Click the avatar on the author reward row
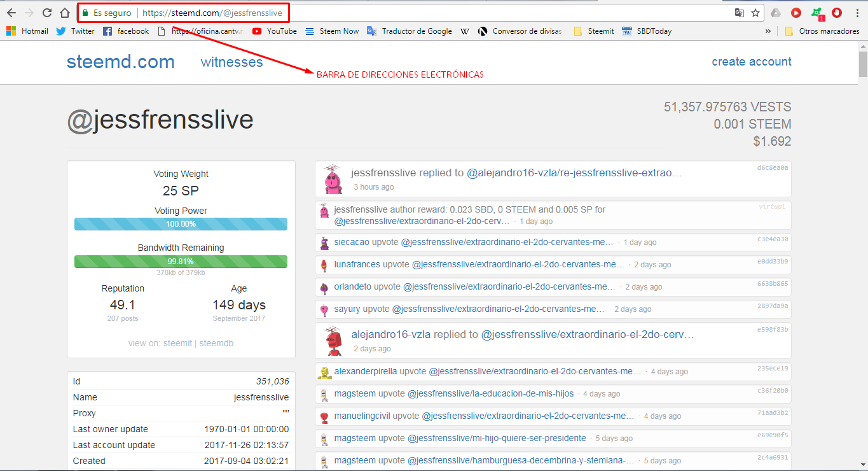 tap(324, 211)
